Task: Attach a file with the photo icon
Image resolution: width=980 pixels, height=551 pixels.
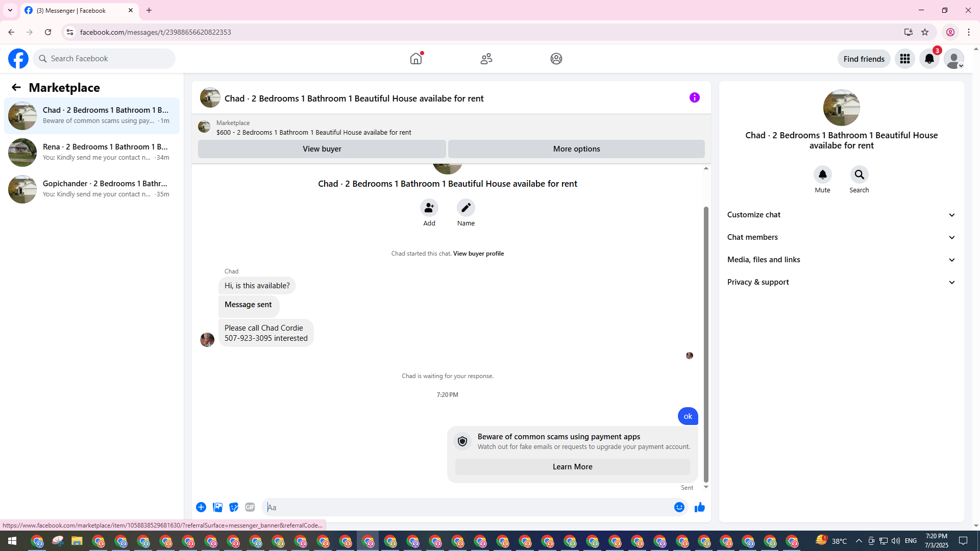Action: point(217,507)
